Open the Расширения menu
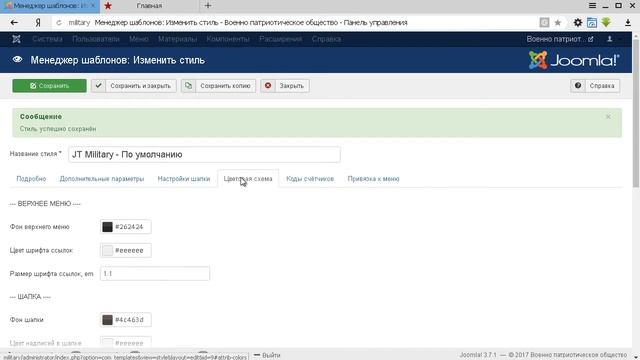Viewport: 640px width, 360px height. click(x=280, y=39)
